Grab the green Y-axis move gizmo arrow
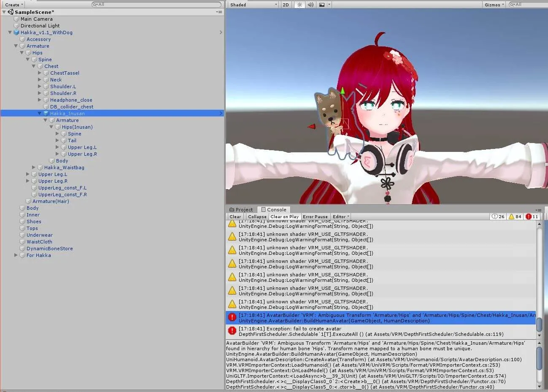548x392 pixels. [x=343, y=90]
